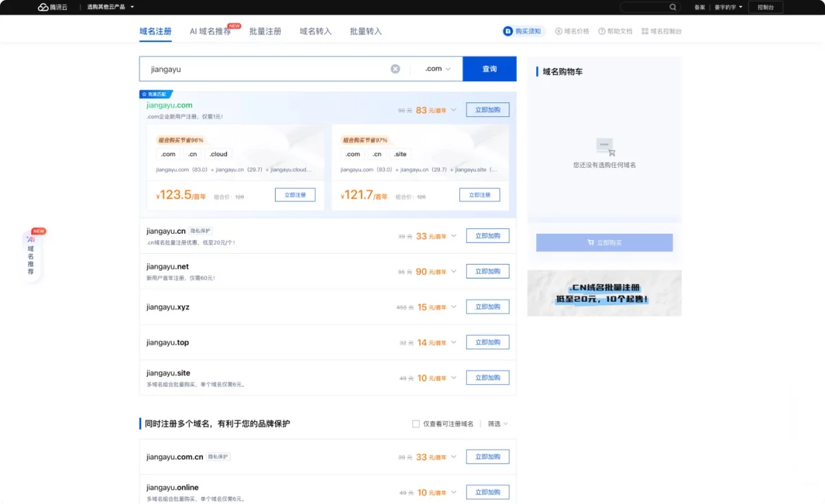Click the 域名价格 price icon
Screen dimensions: 825x504
(x=558, y=31)
